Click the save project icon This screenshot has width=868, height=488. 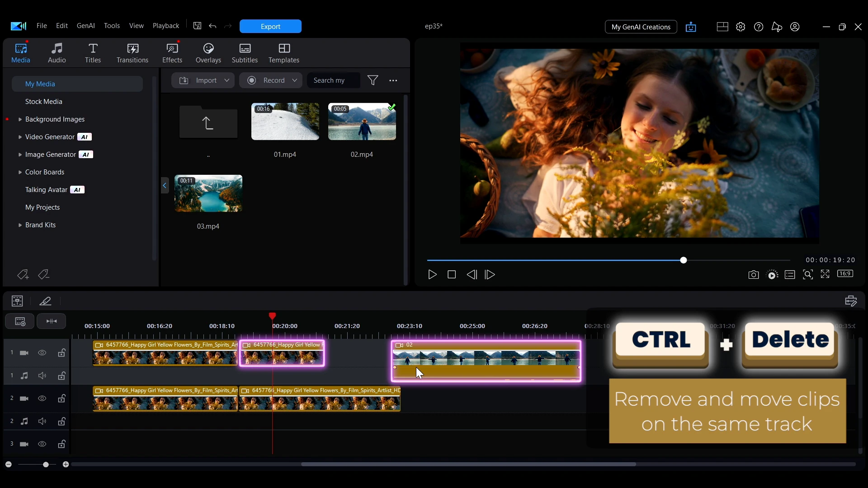197,26
